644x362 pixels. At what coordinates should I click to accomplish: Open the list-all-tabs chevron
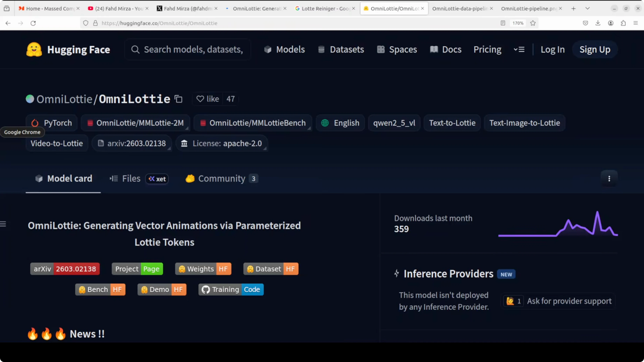pyautogui.click(x=588, y=8)
